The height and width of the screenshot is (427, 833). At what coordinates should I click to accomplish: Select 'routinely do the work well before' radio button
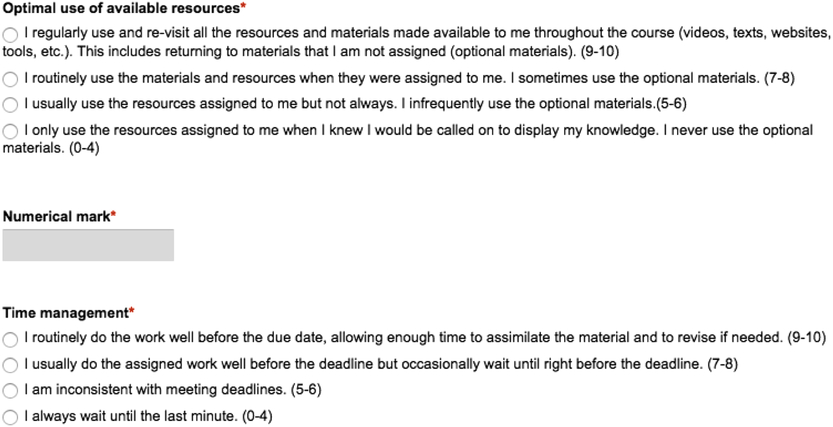tap(10, 338)
